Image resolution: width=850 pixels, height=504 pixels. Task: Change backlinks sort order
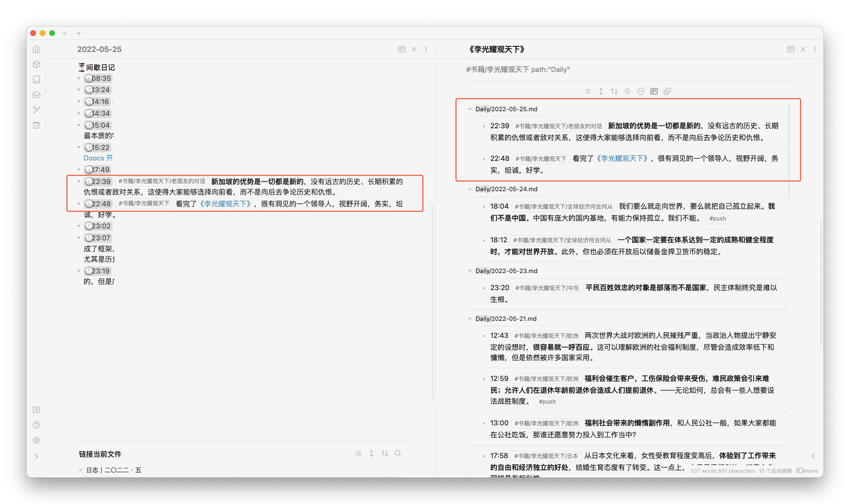point(385,453)
